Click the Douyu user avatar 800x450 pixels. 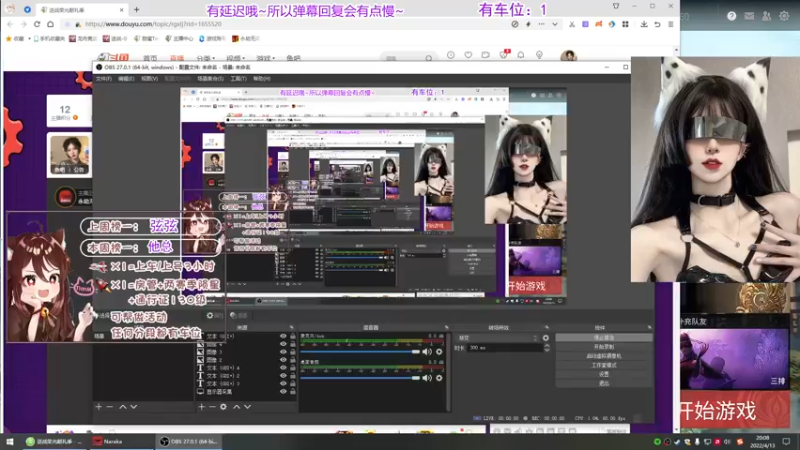pyautogui.click(x=568, y=56)
